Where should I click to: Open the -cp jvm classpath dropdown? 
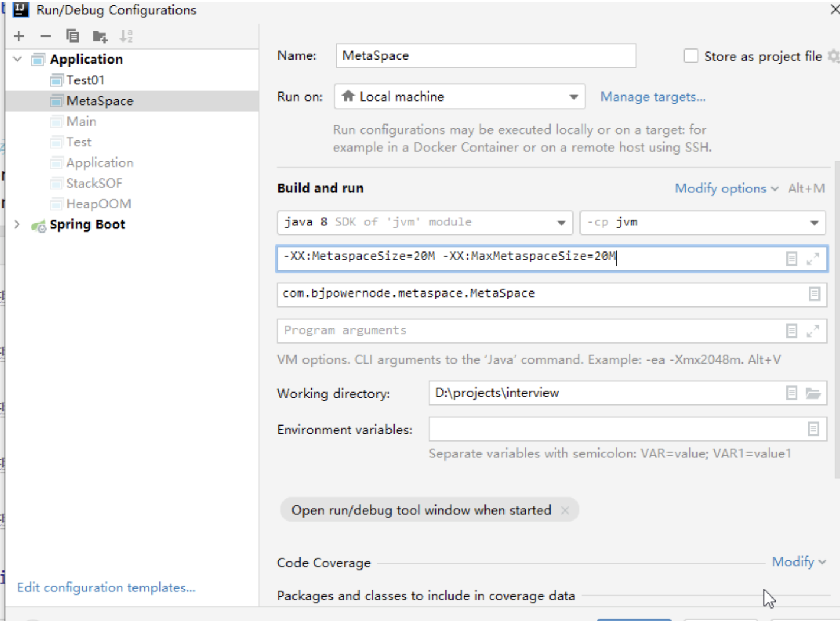(702, 223)
